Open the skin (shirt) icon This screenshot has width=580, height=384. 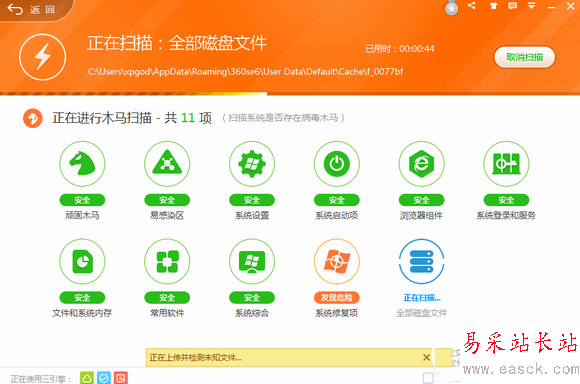[x=493, y=6]
